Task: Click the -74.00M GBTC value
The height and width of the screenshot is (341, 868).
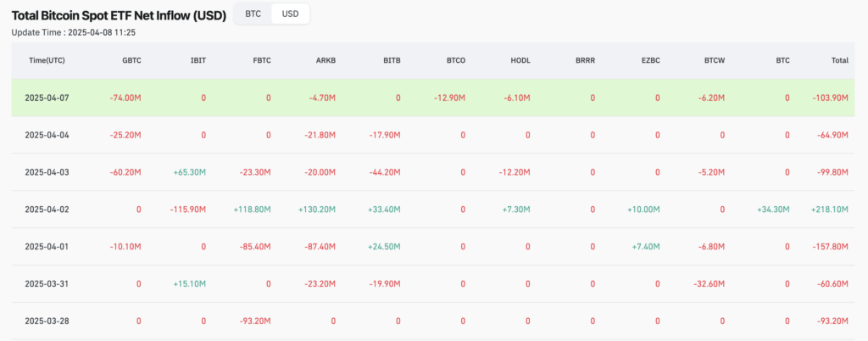Action: [125, 98]
